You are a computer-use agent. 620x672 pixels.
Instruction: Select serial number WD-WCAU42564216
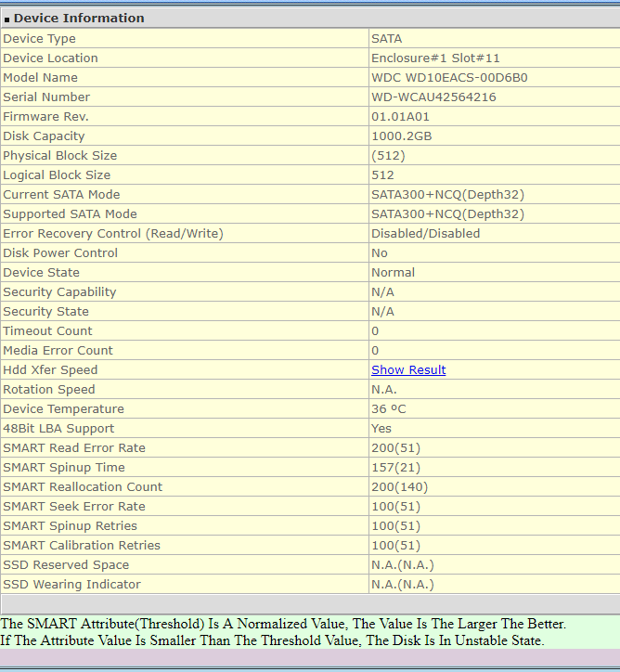coord(433,97)
